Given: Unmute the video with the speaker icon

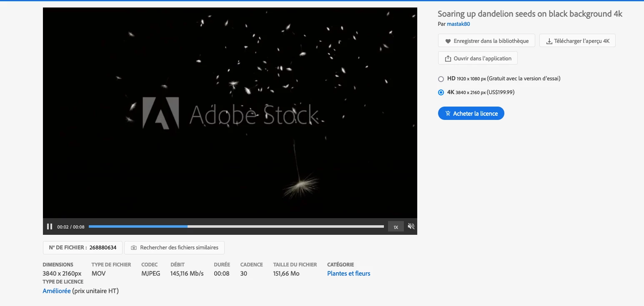Looking at the screenshot, I should point(411,226).
